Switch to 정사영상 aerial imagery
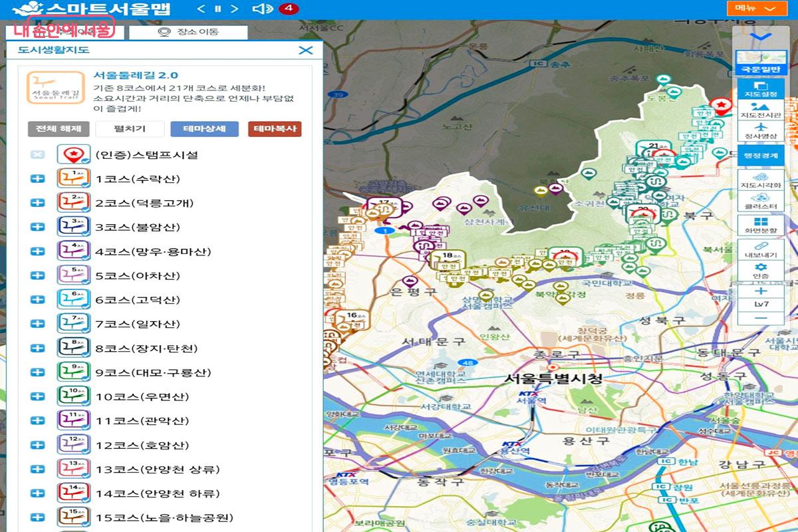Screen dimensions: 798x532 pos(761,130)
